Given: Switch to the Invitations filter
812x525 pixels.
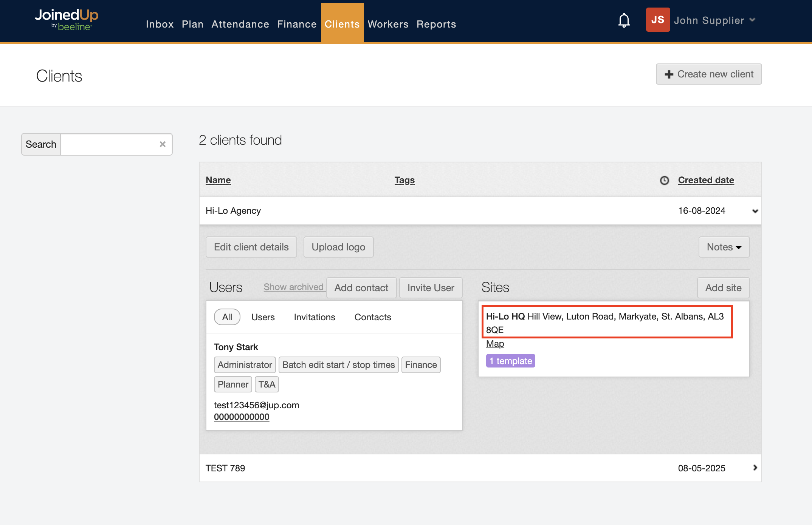Looking at the screenshot, I should pyautogui.click(x=314, y=317).
